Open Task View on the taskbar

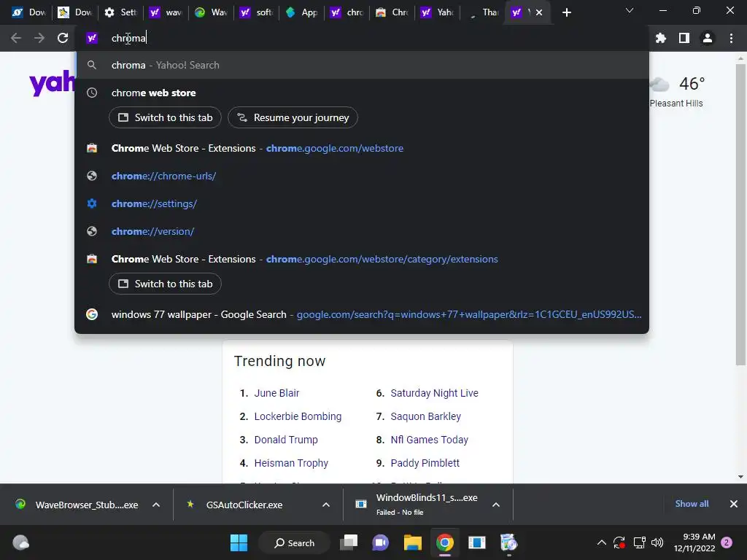tap(349, 542)
